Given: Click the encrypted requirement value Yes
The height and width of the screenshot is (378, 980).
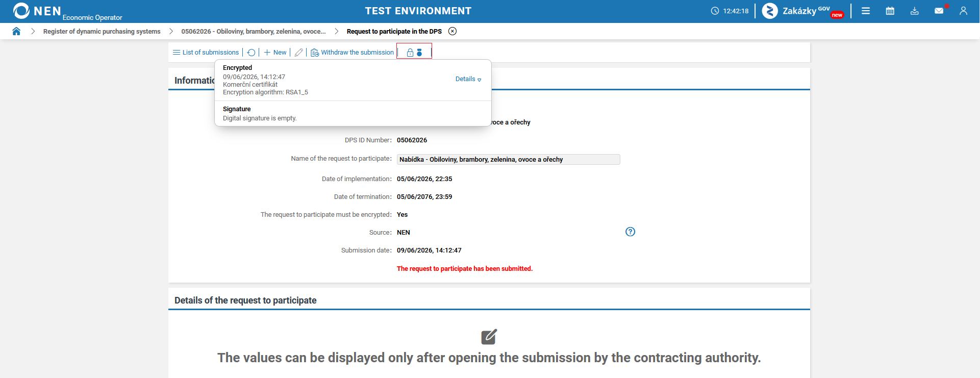Looking at the screenshot, I should tap(402, 214).
